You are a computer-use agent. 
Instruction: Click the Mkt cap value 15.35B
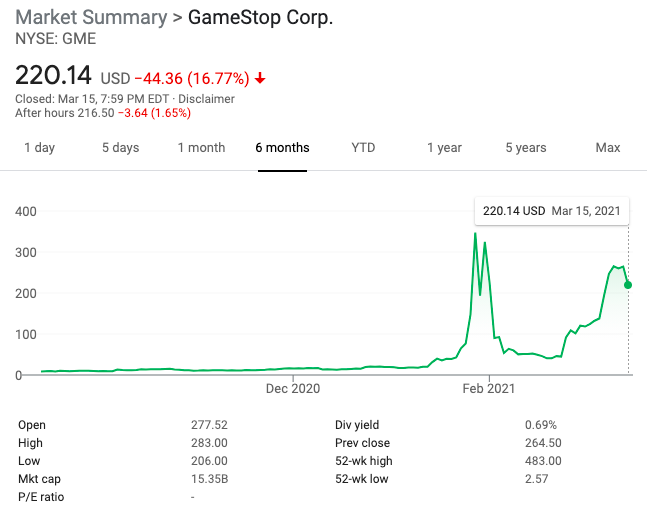[210, 479]
